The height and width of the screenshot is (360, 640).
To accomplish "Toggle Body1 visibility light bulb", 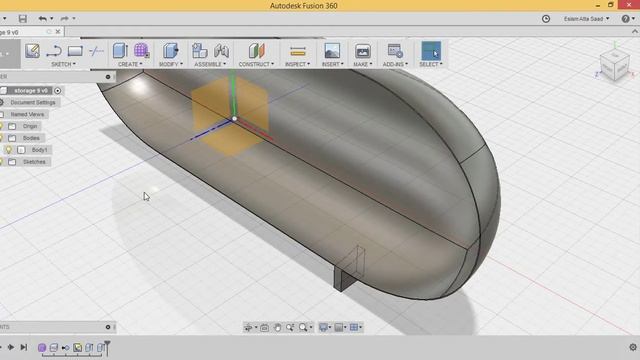I will 9,150.
